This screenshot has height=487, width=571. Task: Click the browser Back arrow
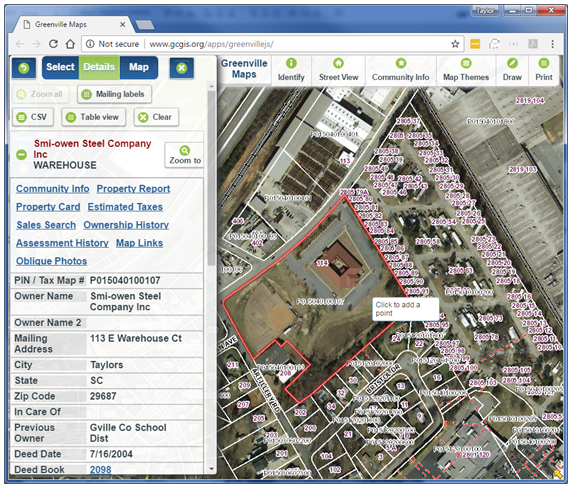click(x=20, y=44)
